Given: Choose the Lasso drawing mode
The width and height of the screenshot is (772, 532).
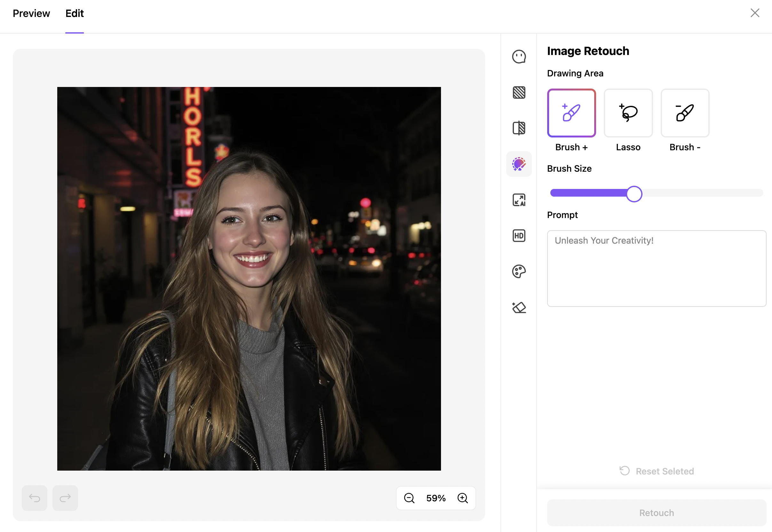Looking at the screenshot, I should pos(628,113).
